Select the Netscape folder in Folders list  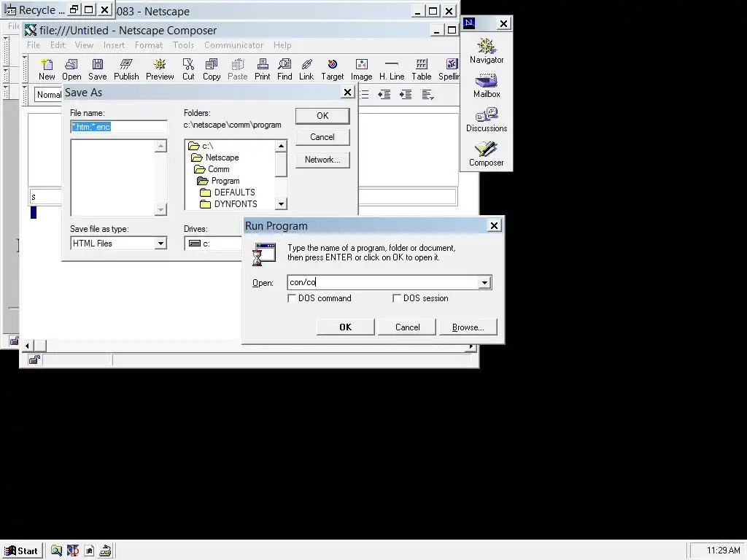tap(215, 157)
